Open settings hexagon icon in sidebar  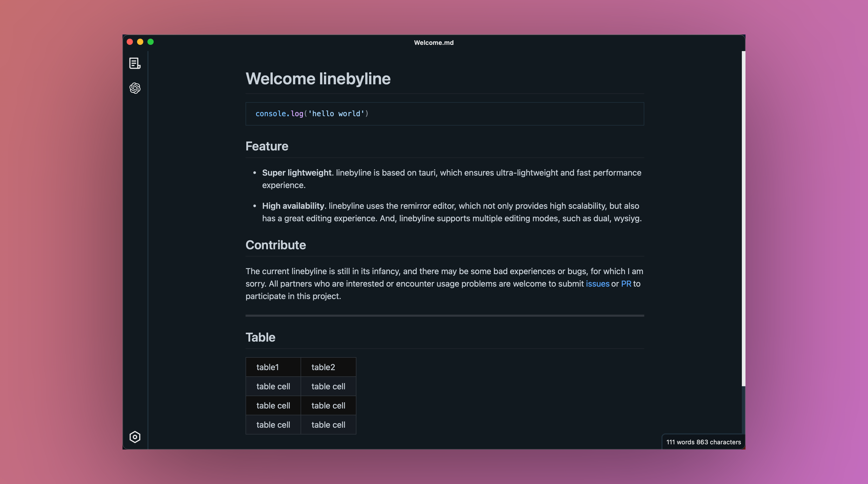click(x=135, y=437)
